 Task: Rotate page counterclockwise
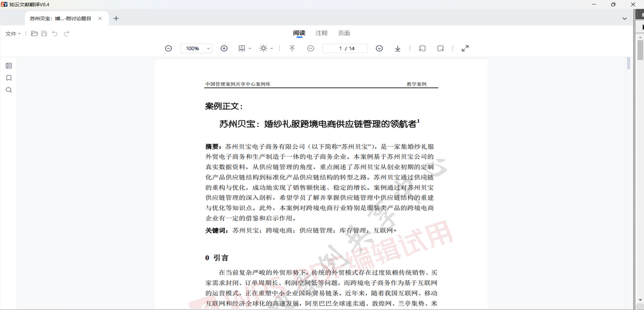[x=422, y=48]
